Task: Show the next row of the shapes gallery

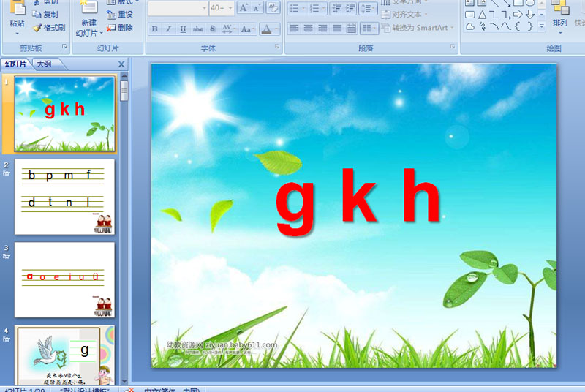Action: pyautogui.click(x=542, y=15)
